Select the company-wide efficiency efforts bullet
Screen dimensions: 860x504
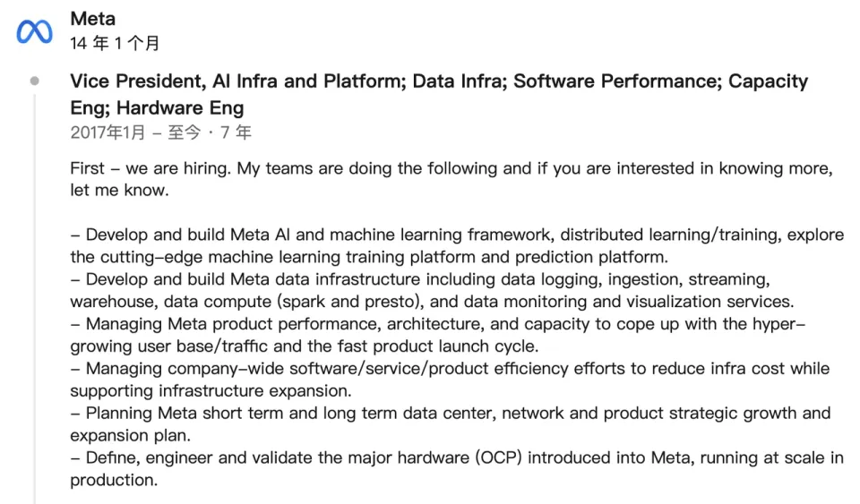[x=450, y=379]
